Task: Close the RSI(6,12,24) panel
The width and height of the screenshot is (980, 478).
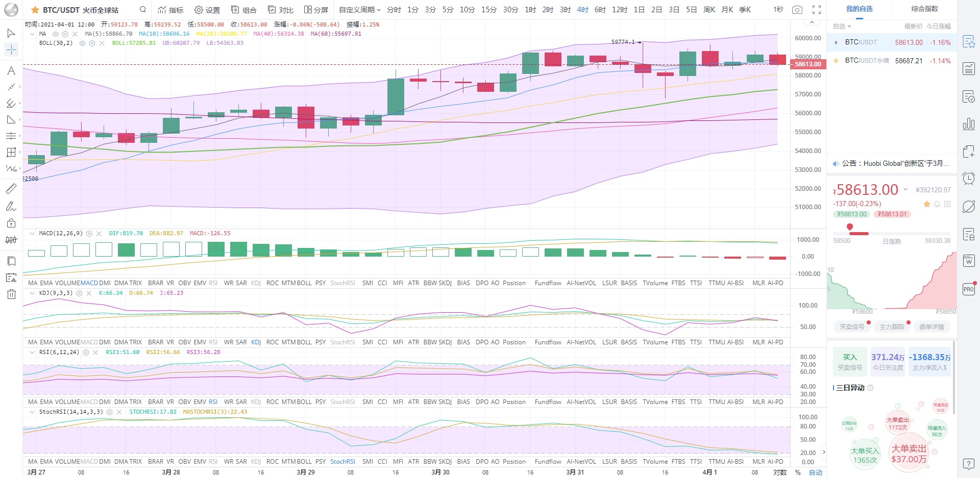Action: 95,352
